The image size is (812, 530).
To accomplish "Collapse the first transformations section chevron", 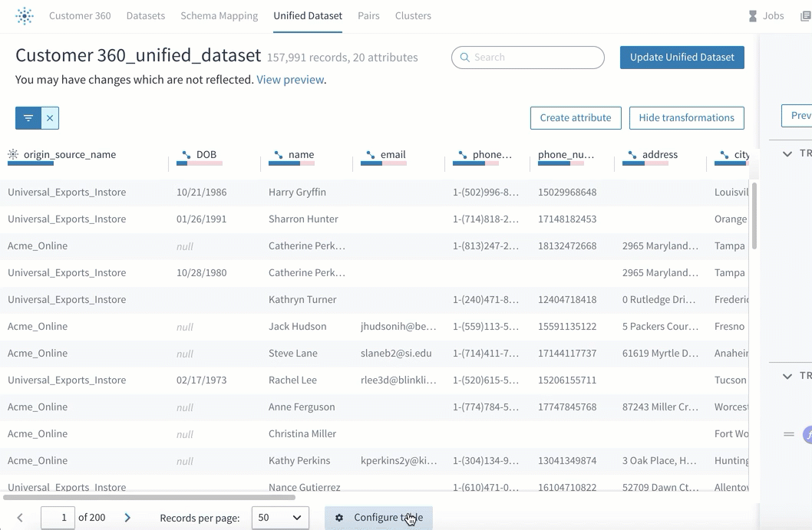I will point(787,153).
